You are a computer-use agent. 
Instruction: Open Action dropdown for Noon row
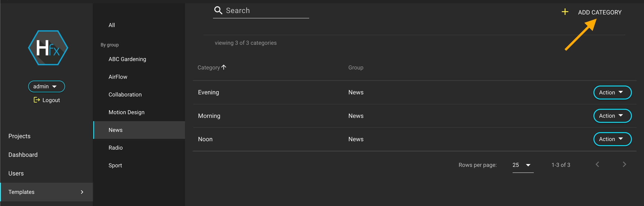[x=612, y=139]
